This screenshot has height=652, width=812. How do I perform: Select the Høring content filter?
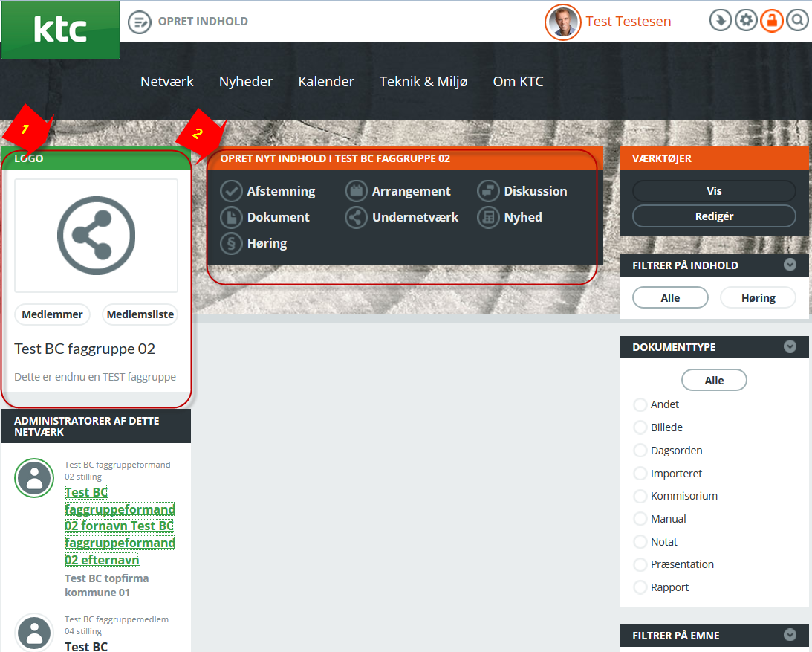759,298
